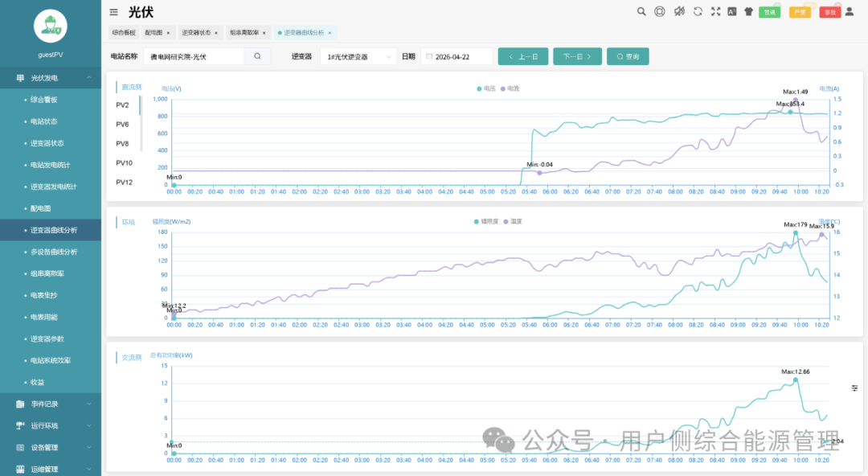
Task: Open 逆变器参数 in the sidebar
Action: pyautogui.click(x=47, y=339)
